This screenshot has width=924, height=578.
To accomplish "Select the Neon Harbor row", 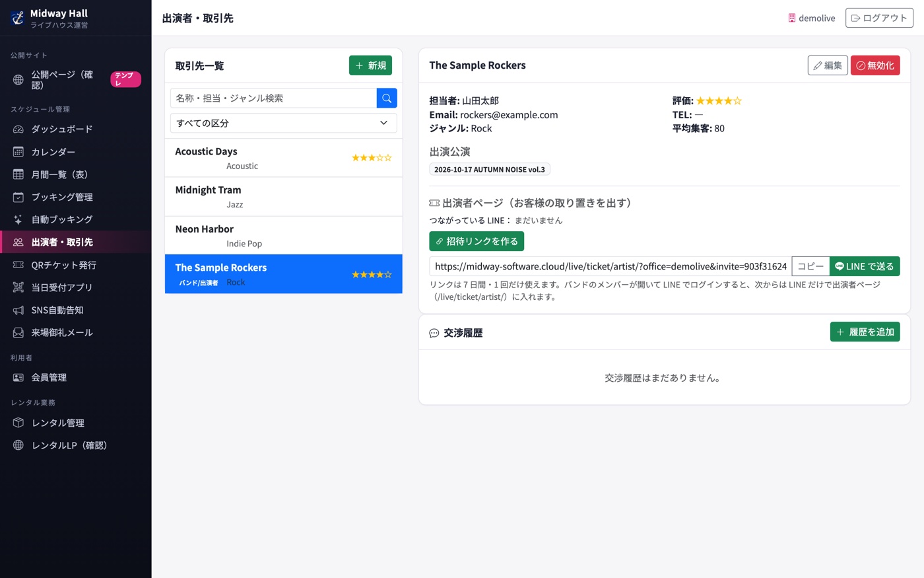I will [x=284, y=236].
